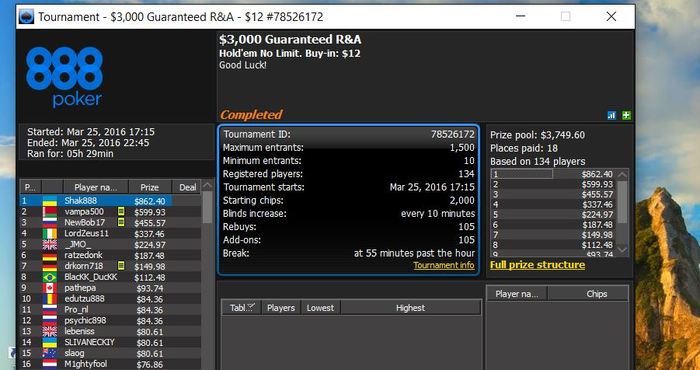Select place 1 row in prize structure list
700x370 pixels.
pyautogui.click(x=554, y=174)
